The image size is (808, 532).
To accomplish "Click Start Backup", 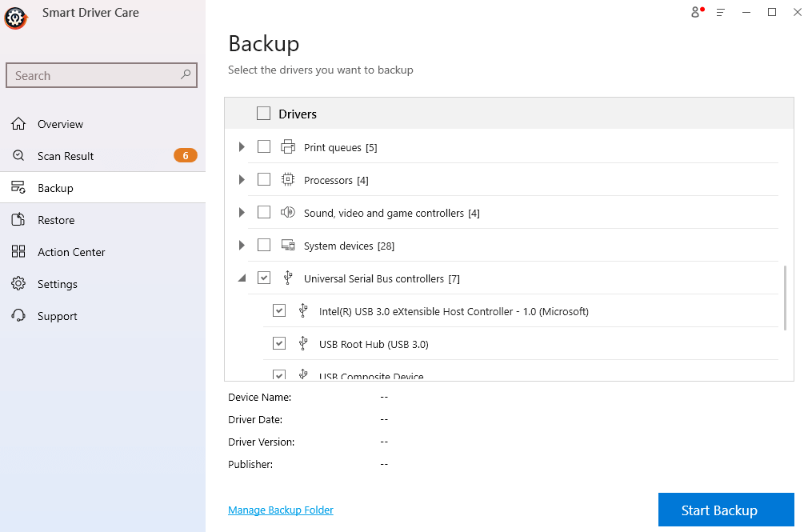I will pyautogui.click(x=725, y=510).
